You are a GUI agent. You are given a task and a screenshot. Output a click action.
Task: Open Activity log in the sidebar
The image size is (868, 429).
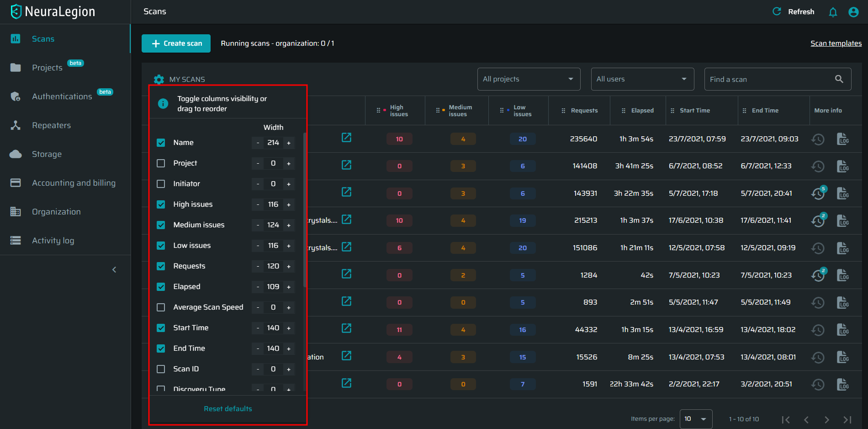coord(65,241)
